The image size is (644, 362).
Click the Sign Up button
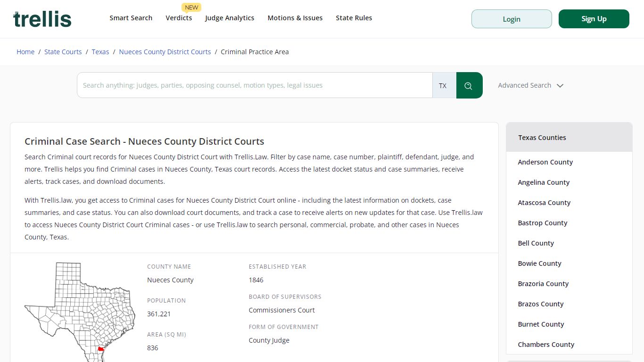coord(594,19)
